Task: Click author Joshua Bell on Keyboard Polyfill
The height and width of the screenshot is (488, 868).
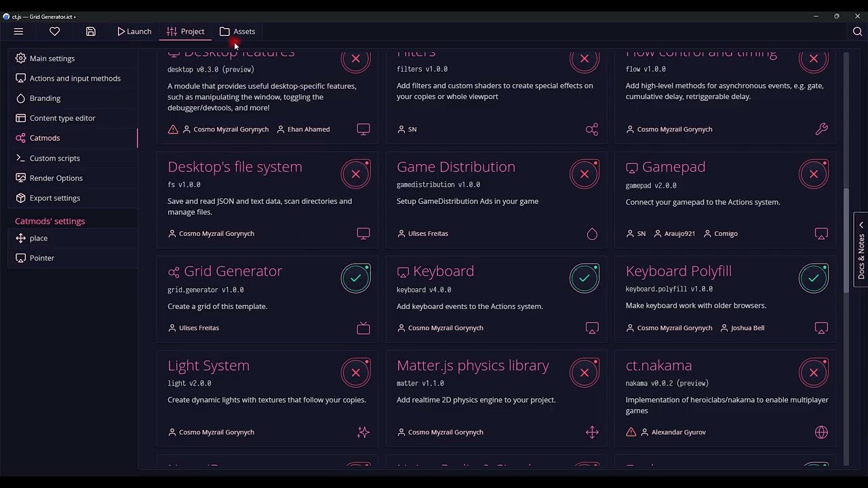Action: click(x=742, y=328)
